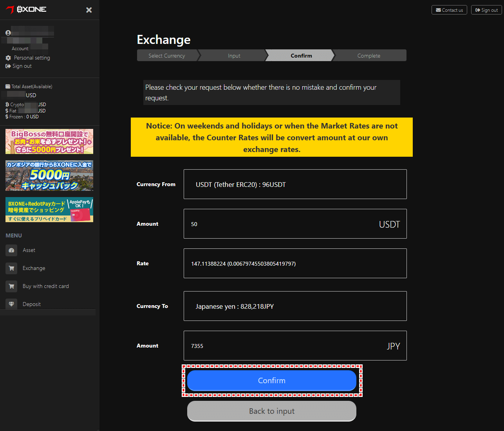Click the top-right Sign out arrow icon

(478, 10)
